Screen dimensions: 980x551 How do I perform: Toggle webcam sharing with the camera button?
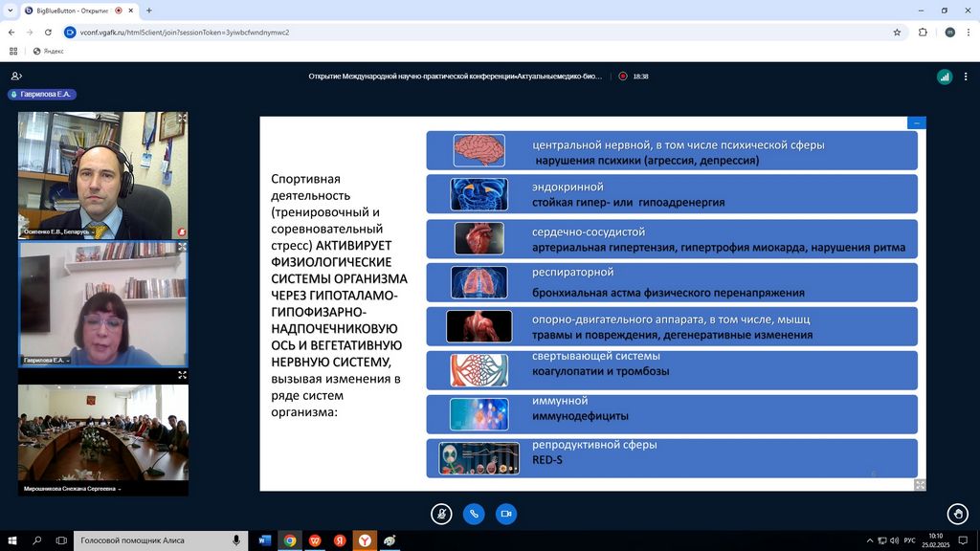[505, 514]
